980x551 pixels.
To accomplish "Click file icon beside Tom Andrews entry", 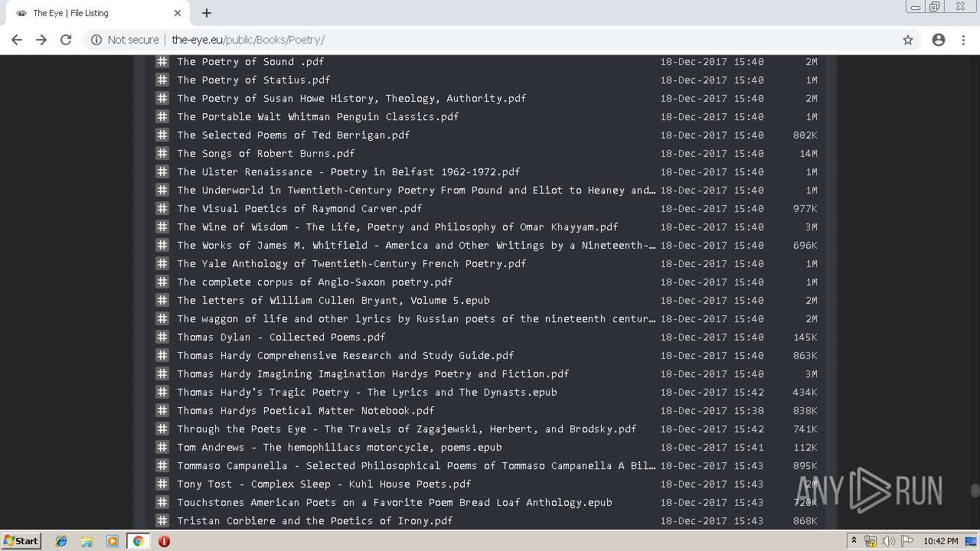I will (x=162, y=447).
